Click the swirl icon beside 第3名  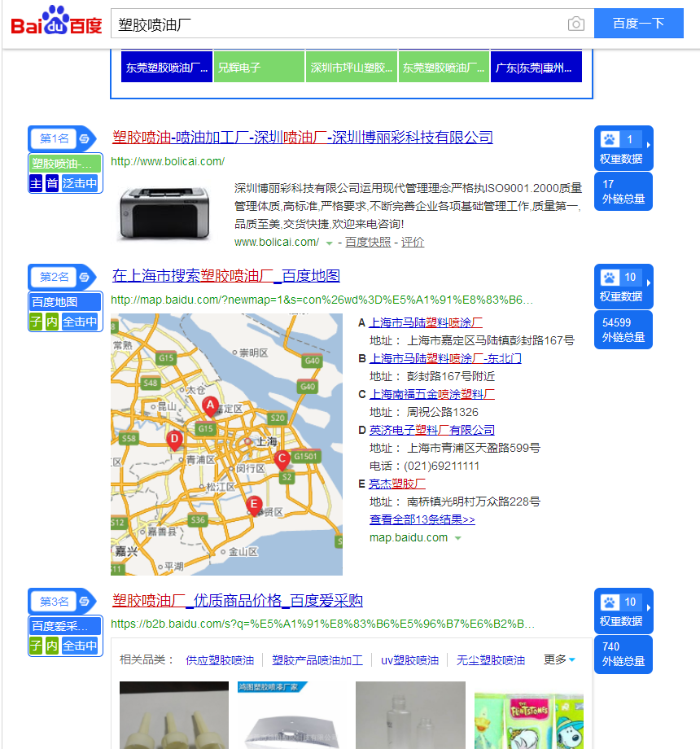coord(85,602)
